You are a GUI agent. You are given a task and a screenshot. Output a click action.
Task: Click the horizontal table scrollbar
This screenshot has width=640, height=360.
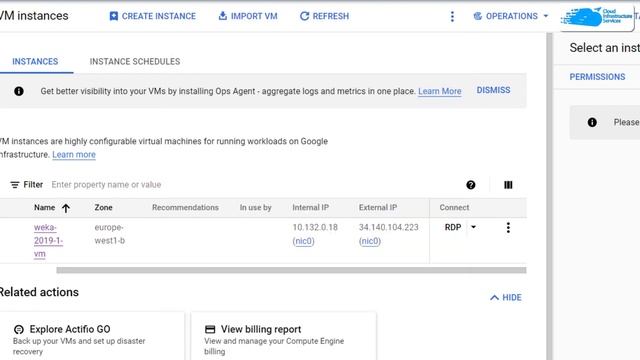coord(291,270)
